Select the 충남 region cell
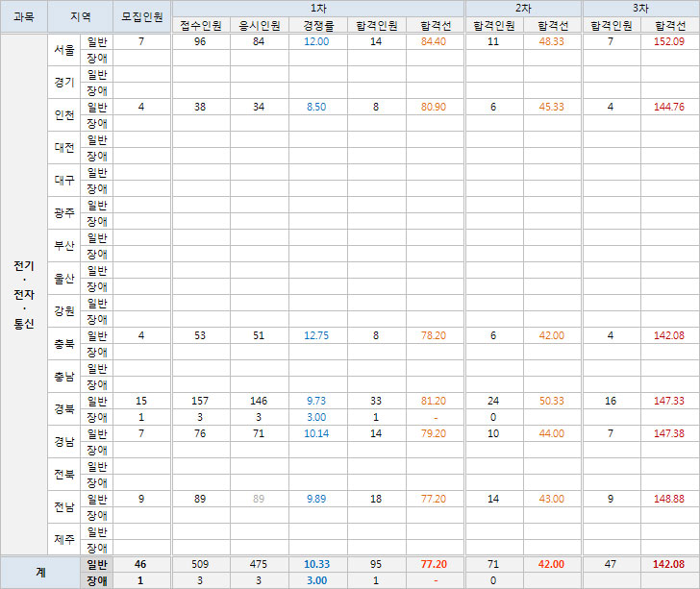700x589 pixels. [64, 376]
